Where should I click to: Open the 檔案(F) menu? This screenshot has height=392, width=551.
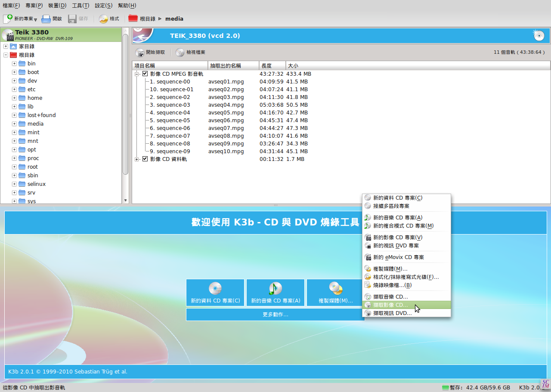[11, 6]
